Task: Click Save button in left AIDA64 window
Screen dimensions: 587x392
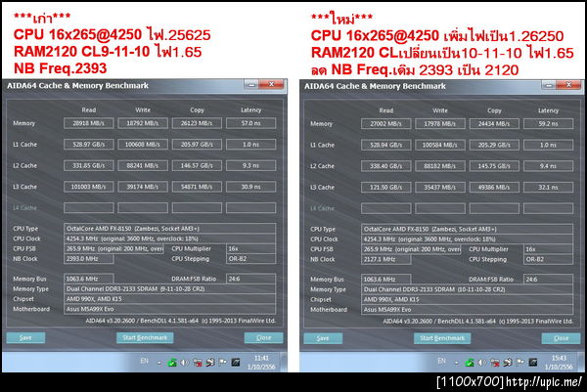Action: coord(25,338)
